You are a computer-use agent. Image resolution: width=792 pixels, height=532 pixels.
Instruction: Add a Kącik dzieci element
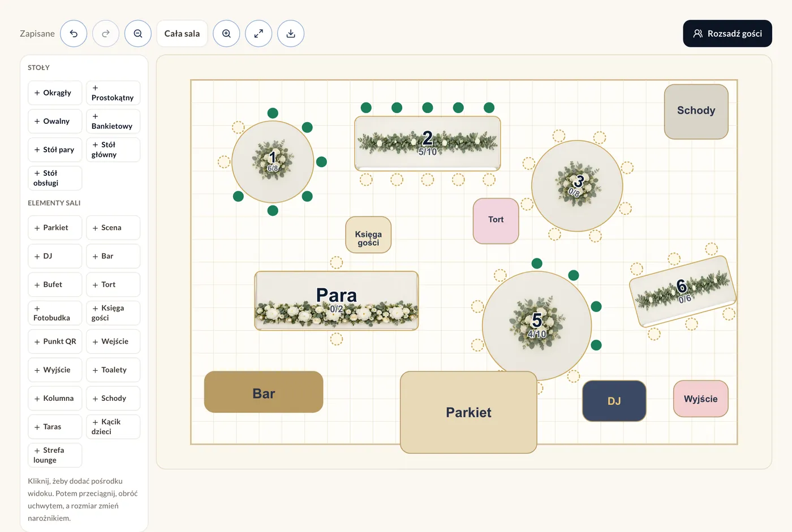[113, 427]
